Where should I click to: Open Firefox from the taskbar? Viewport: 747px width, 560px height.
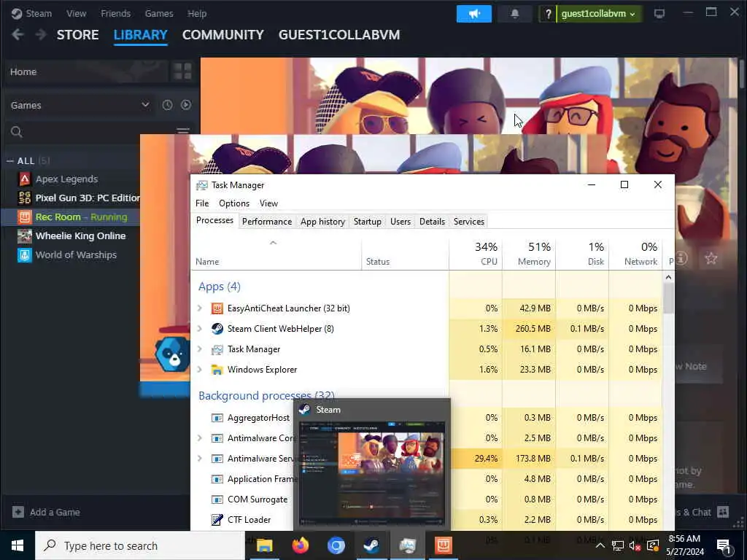tap(300, 545)
